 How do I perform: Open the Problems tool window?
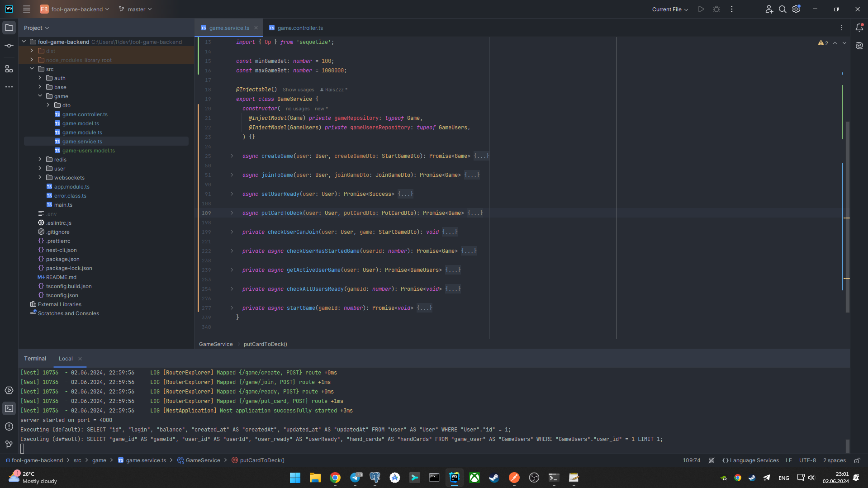click(x=9, y=426)
